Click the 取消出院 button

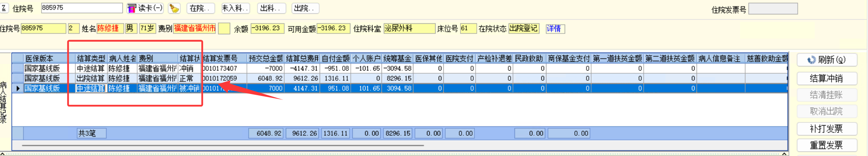click(827, 112)
